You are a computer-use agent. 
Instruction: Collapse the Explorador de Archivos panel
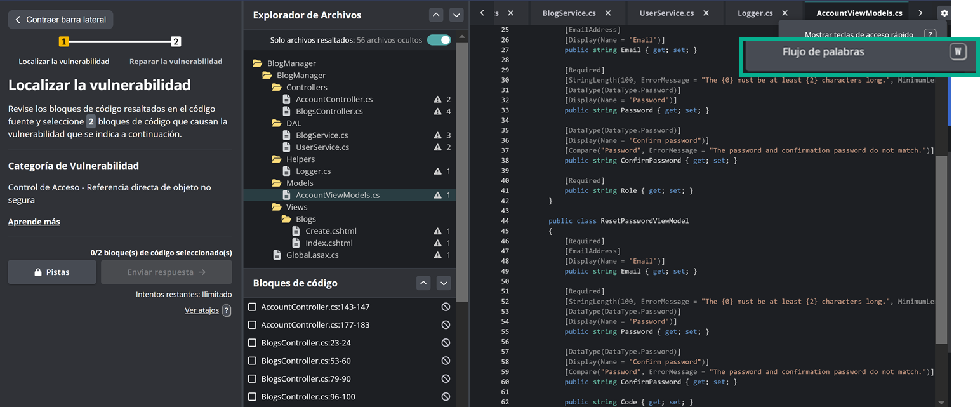[436, 15]
